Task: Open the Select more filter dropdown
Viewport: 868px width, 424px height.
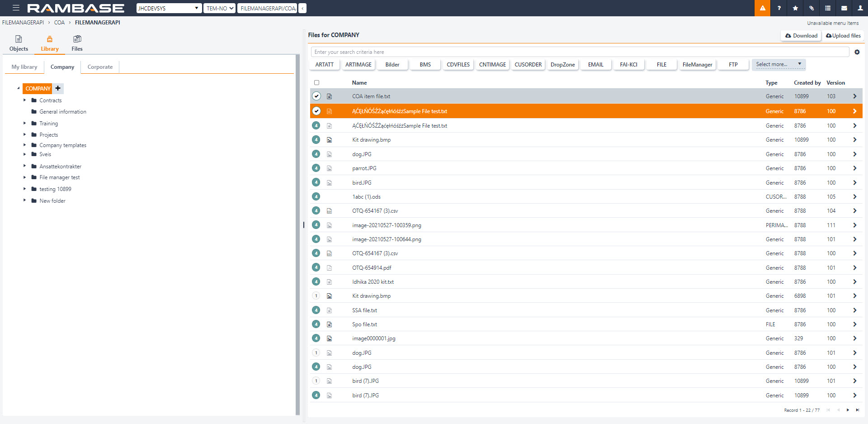Action: [778, 64]
